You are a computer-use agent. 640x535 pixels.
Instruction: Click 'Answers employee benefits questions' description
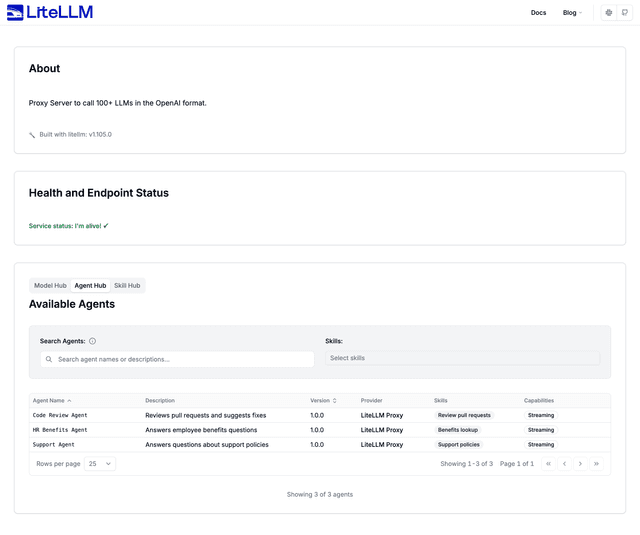tap(201, 430)
